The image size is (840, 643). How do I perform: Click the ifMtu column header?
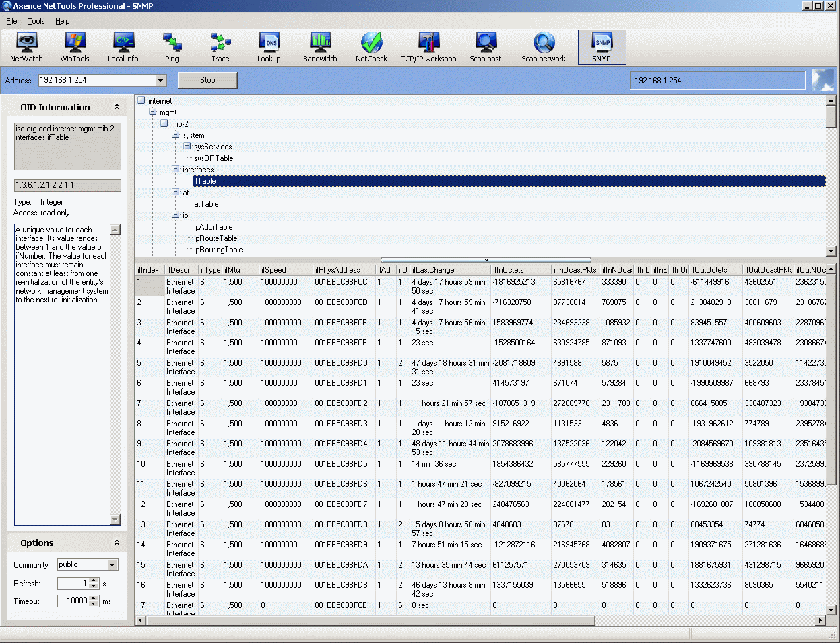click(x=240, y=270)
